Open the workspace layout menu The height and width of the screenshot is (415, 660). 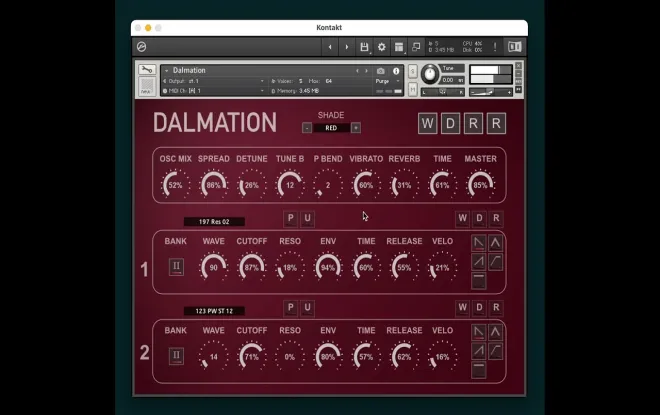click(399, 47)
